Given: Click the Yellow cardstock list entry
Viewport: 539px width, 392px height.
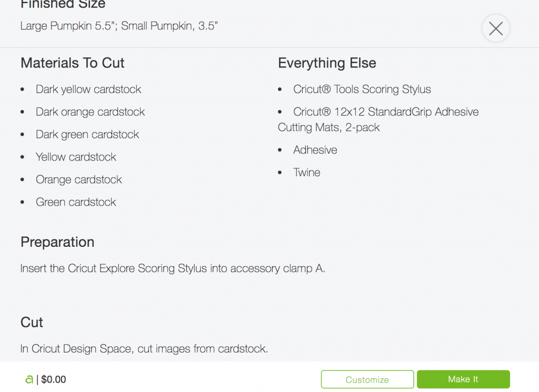Looking at the screenshot, I should click(76, 157).
